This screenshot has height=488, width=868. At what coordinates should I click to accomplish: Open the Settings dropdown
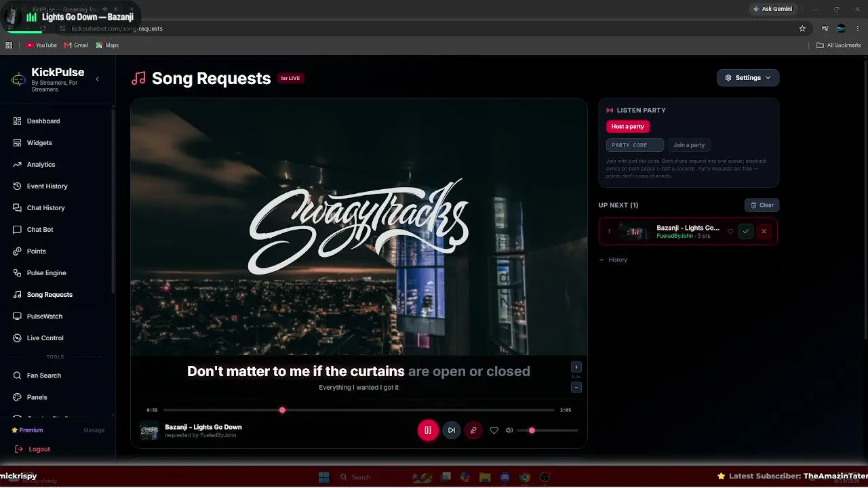coord(748,78)
